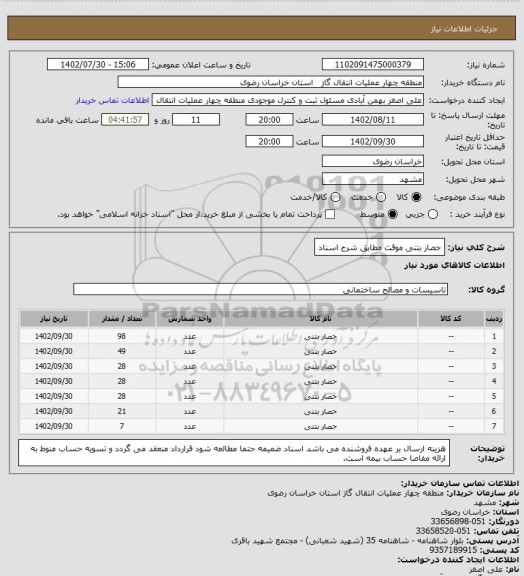The height and width of the screenshot is (576, 524).
Task: Choose the متوسط purchase type radio
Action: pos(393,214)
